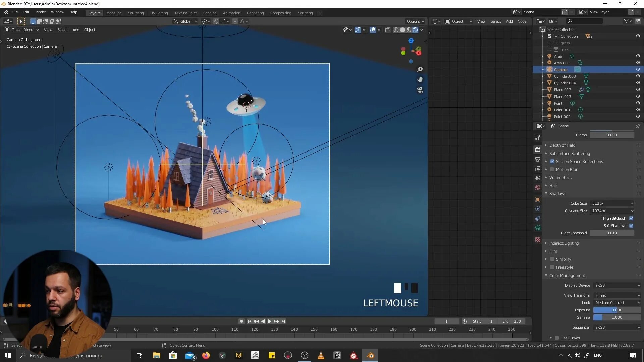Click the End frame 250 field
The height and width of the screenshot is (362, 644).
[512, 321]
